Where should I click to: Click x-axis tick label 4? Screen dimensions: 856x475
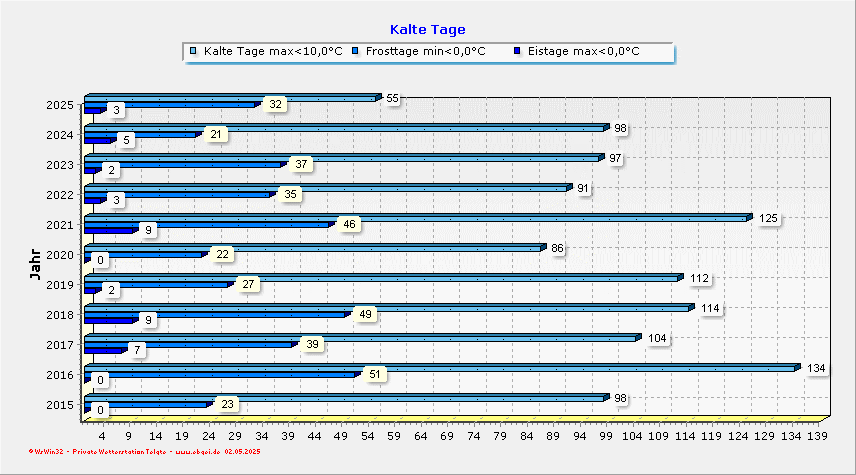[x=102, y=436]
